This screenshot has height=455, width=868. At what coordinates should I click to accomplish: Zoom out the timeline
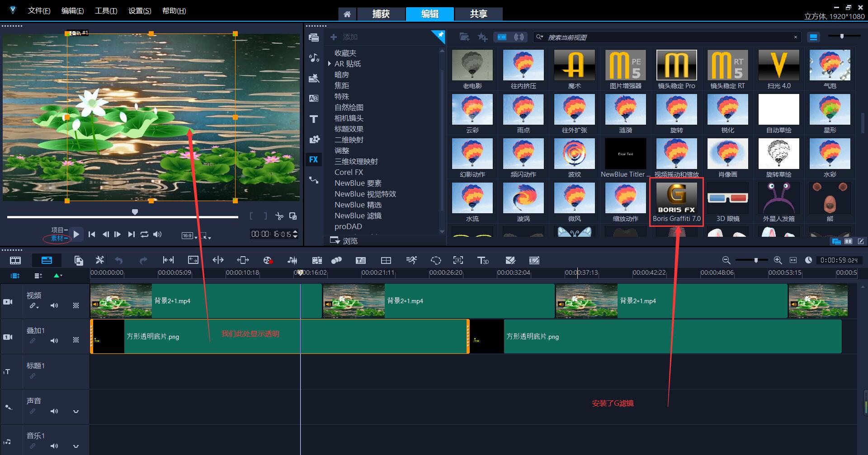pos(726,260)
